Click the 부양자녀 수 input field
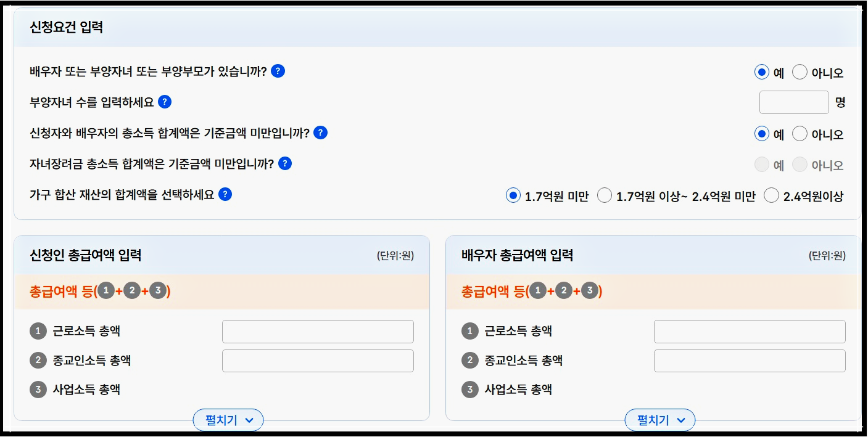 [x=794, y=102]
